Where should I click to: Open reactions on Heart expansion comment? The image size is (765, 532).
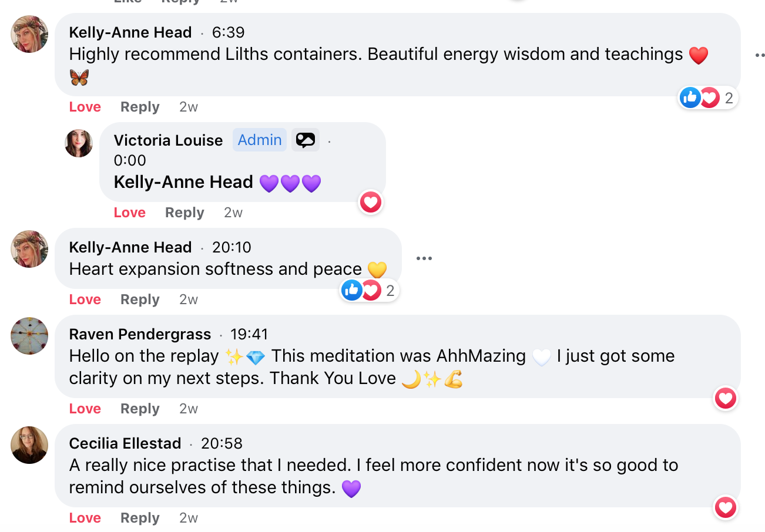point(369,290)
